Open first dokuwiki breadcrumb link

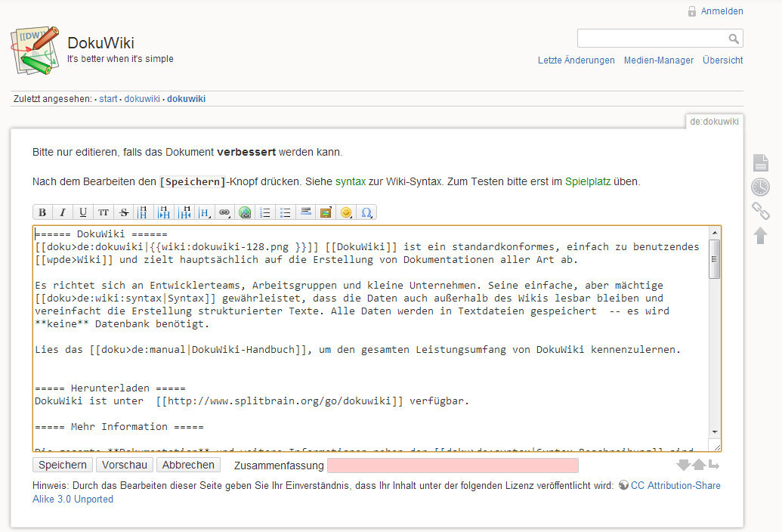142,99
